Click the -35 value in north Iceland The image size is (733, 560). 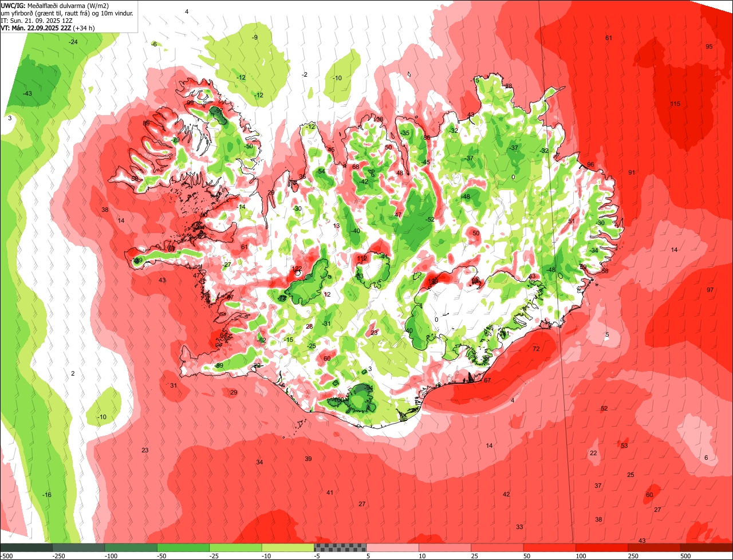pyautogui.click(x=405, y=133)
